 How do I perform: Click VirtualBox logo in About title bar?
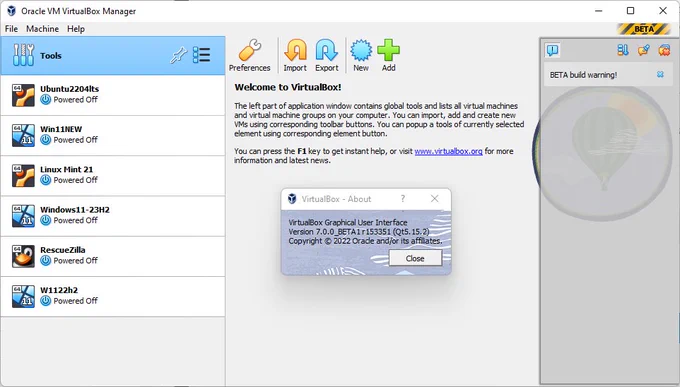coord(292,199)
